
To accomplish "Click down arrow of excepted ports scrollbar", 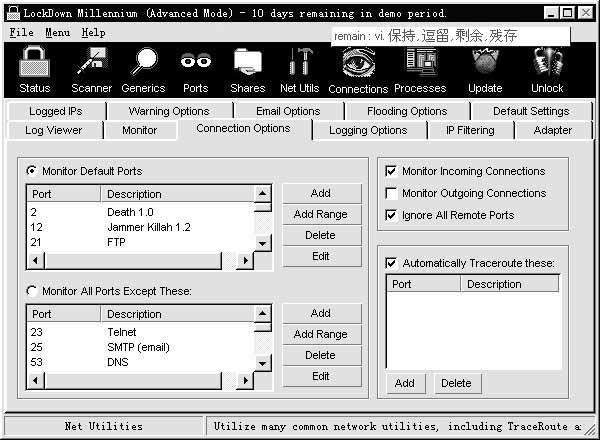I will pyautogui.click(x=262, y=363).
